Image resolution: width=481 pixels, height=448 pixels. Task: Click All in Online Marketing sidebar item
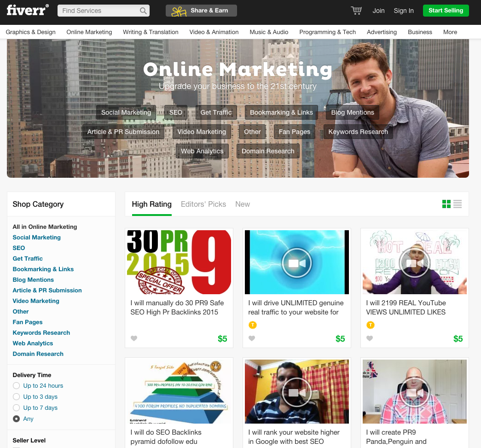point(45,227)
